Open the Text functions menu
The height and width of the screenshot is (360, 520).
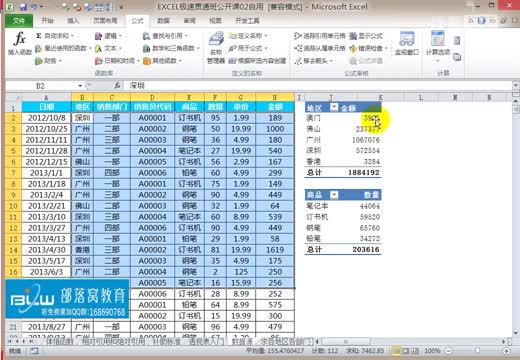109,48
